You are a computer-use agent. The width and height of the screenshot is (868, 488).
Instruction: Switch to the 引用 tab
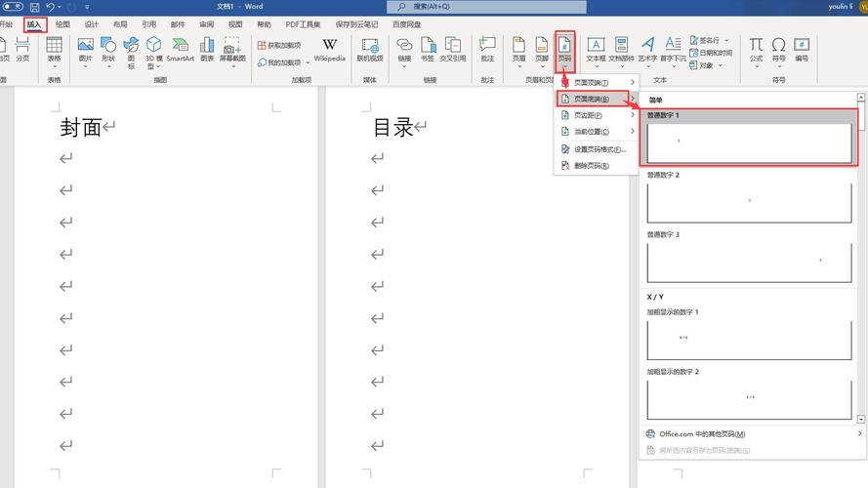(149, 24)
